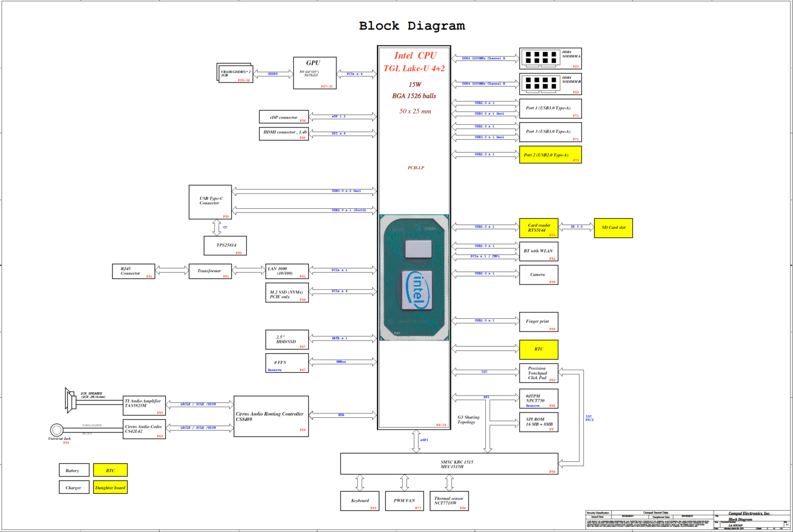Select the LAN 1000 (10/100) block
The image size is (793, 532).
[x=287, y=271]
